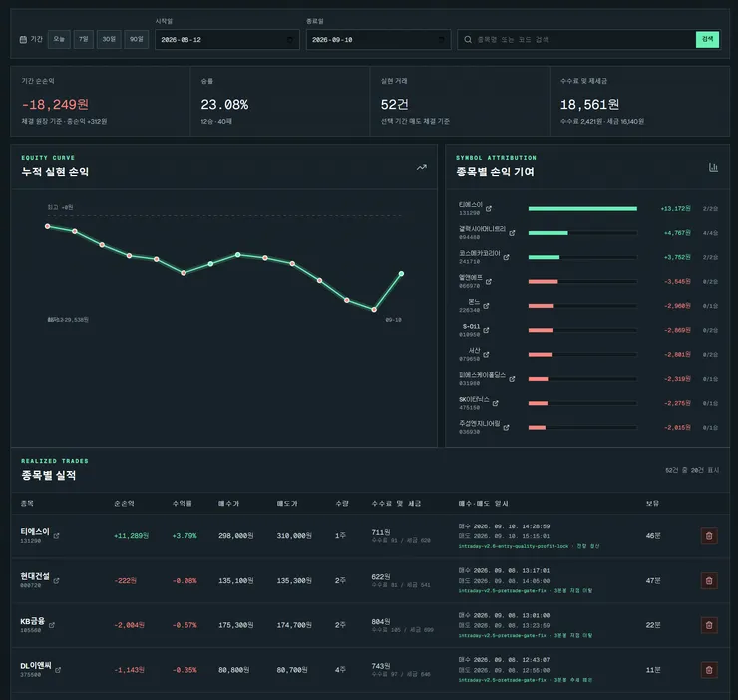The width and height of the screenshot is (738, 700).
Task: Click the 52건 중 20건 표시 count text
Action: tap(692, 470)
